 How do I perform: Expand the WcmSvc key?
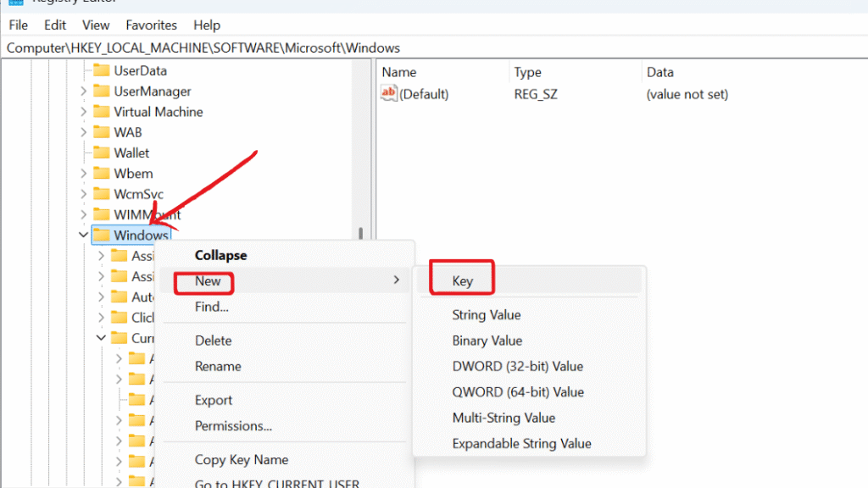pos(83,194)
